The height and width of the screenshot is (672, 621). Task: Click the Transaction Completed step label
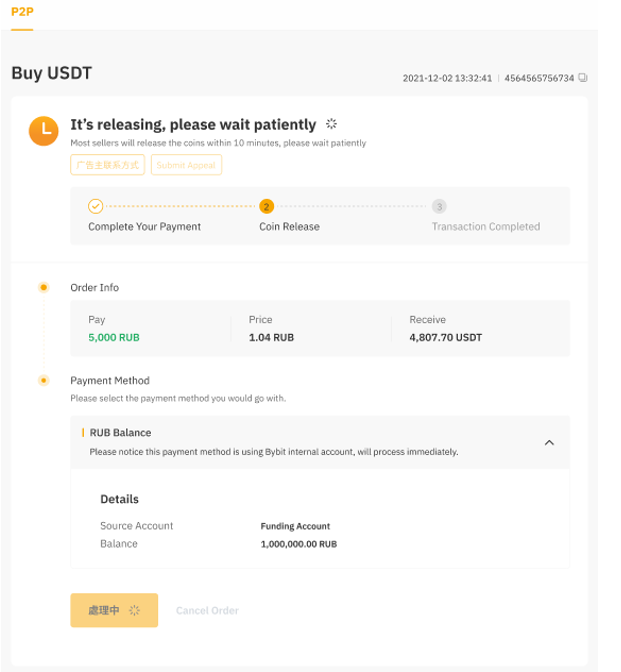pos(485,227)
